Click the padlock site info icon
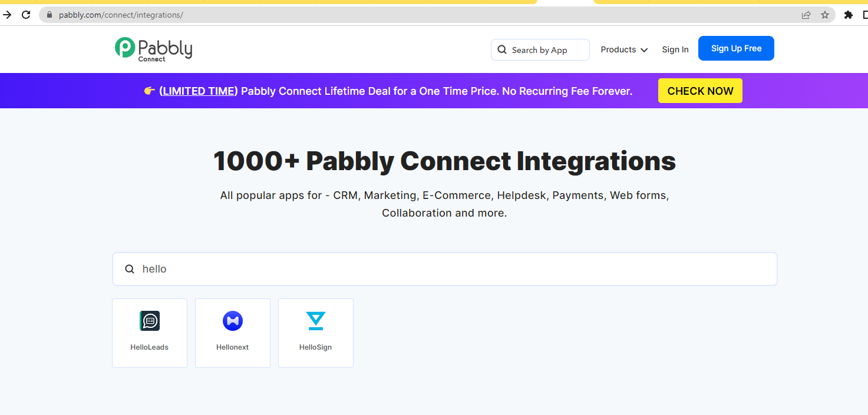The width and height of the screenshot is (868, 415). point(49,15)
